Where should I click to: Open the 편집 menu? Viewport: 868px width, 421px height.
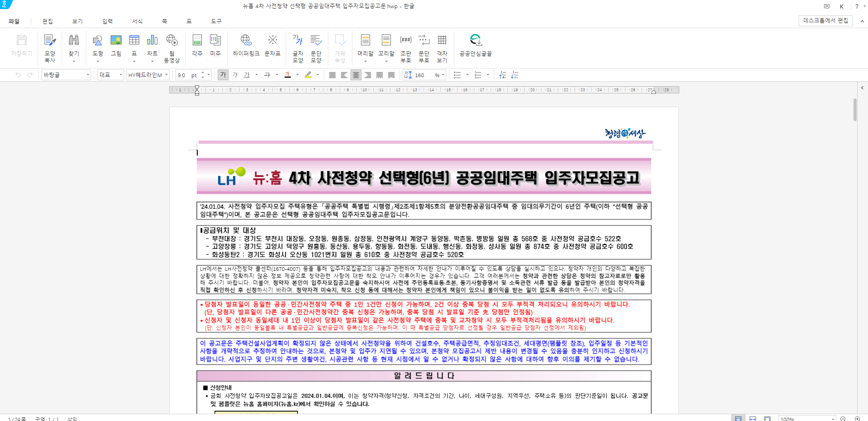pos(48,21)
